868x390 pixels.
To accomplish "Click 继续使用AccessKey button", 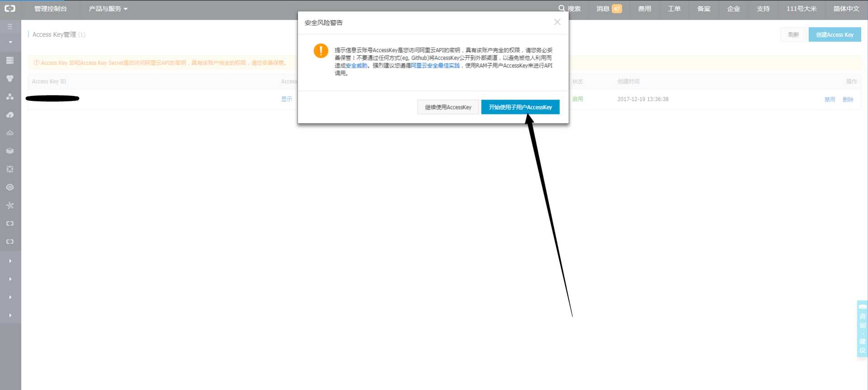I will tap(448, 107).
